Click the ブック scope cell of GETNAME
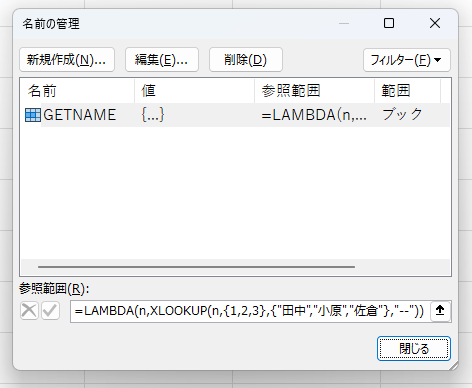Image resolution: width=472 pixels, height=388 pixels. tap(402, 115)
